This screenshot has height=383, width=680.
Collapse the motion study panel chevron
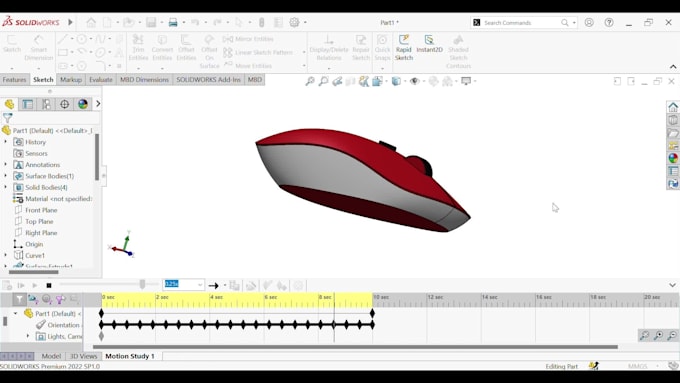pos(672,285)
